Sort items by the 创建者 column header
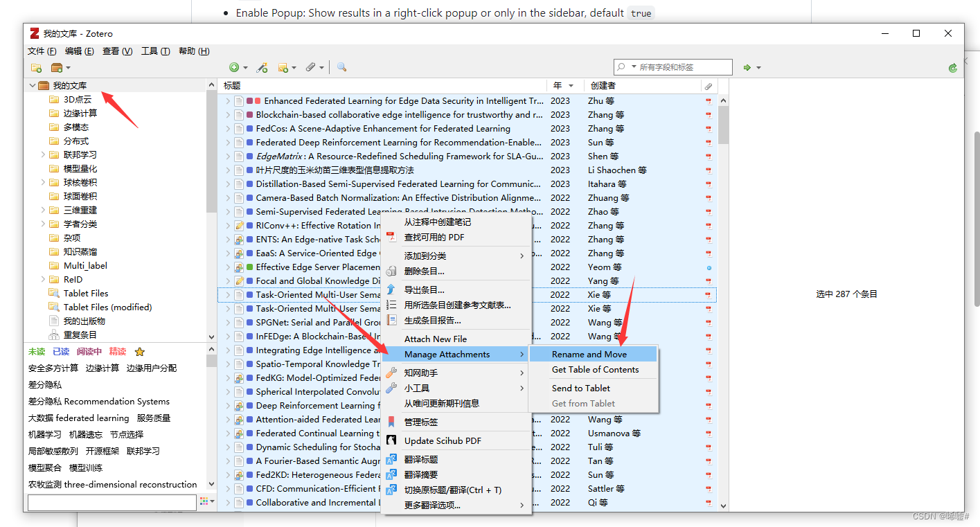 [x=641, y=86]
